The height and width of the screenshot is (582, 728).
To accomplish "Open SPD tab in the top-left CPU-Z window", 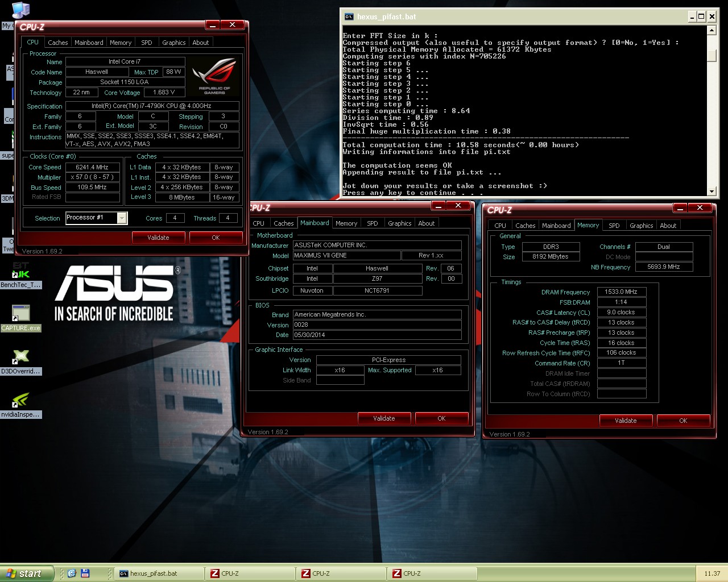I will (x=147, y=43).
